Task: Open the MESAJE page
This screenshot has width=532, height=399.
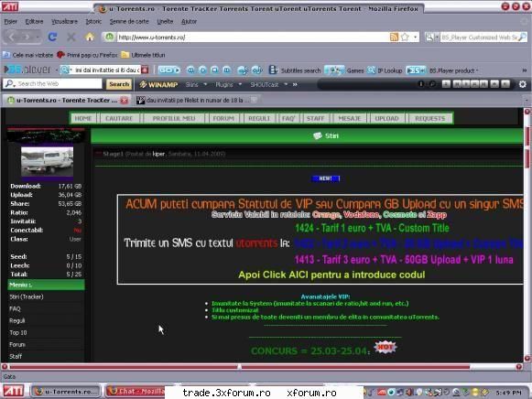Action: (x=350, y=118)
